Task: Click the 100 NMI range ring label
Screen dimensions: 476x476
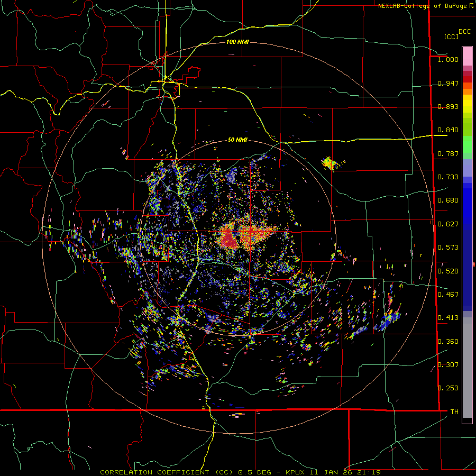Action: [237, 42]
